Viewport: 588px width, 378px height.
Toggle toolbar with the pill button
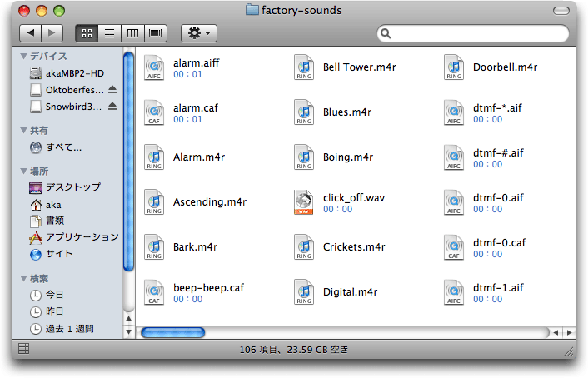coord(561,11)
